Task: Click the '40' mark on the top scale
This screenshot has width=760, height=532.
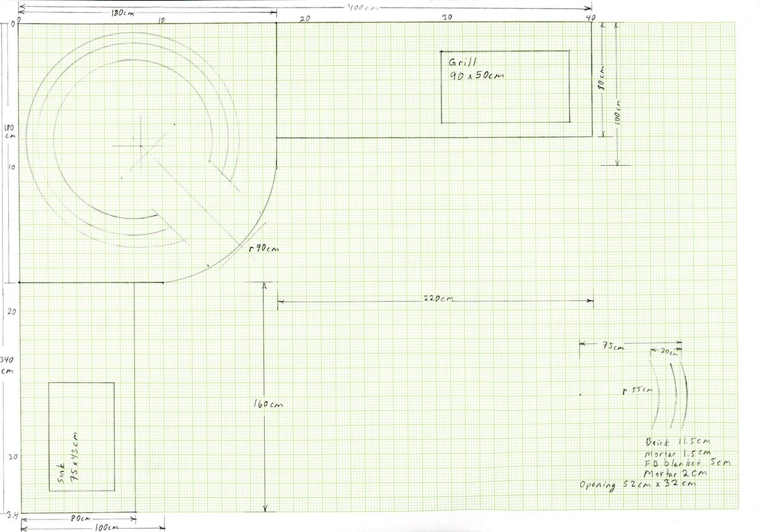Action: [x=590, y=18]
